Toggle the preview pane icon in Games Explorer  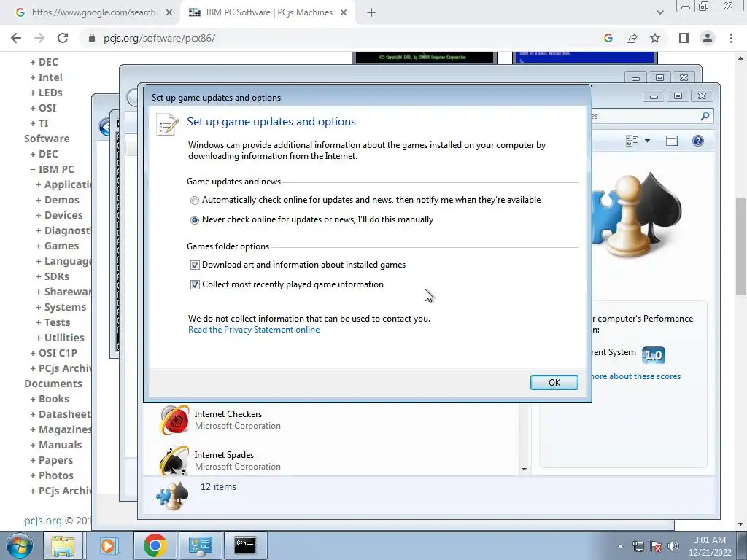point(672,141)
